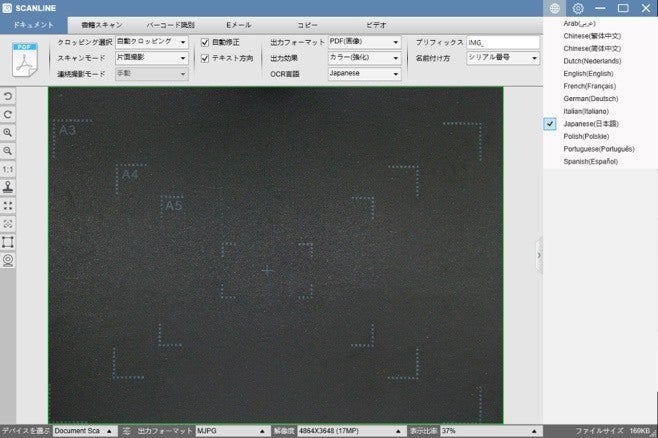Select the stamp watermark tool
This screenshot has width=658, height=438.
(x=8, y=187)
